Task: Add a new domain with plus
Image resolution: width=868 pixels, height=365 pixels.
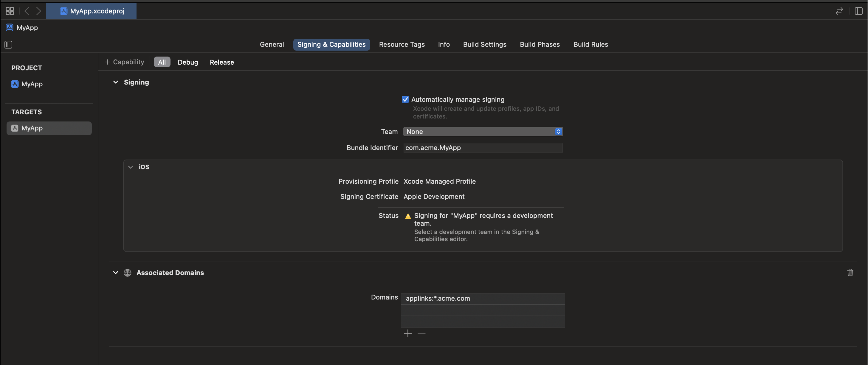Action: pos(408,333)
